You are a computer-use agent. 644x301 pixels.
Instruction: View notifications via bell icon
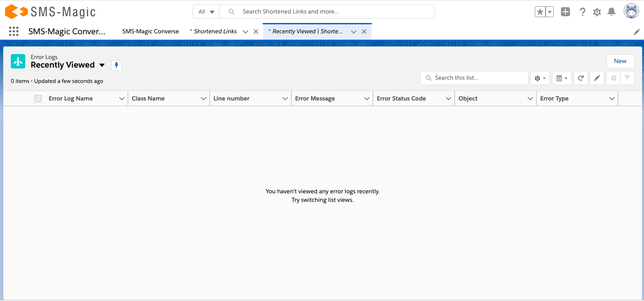(612, 12)
